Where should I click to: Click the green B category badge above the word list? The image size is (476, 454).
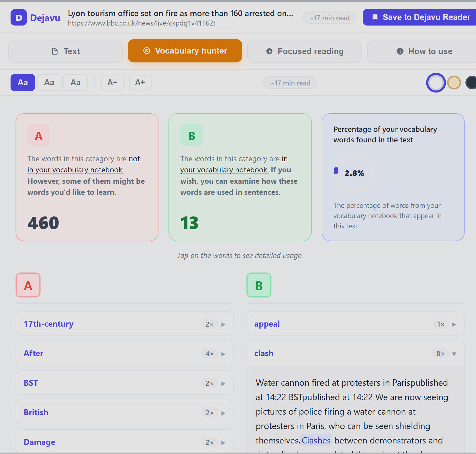(x=259, y=285)
